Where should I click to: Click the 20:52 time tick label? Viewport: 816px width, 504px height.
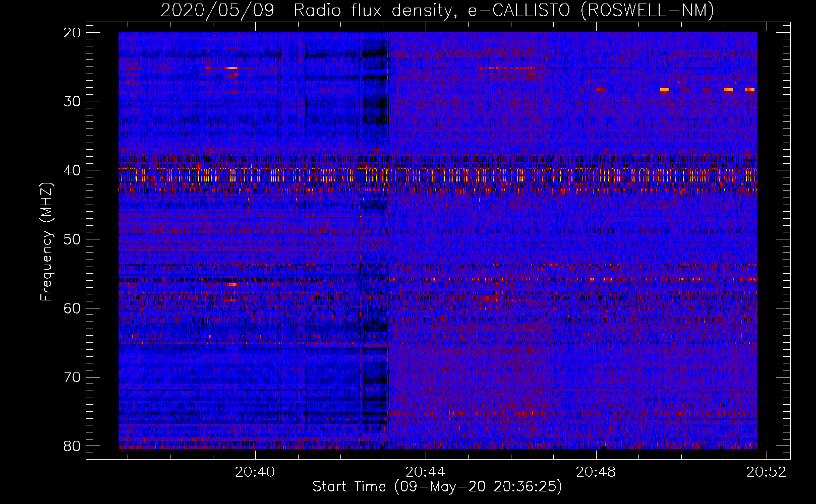tap(767, 472)
